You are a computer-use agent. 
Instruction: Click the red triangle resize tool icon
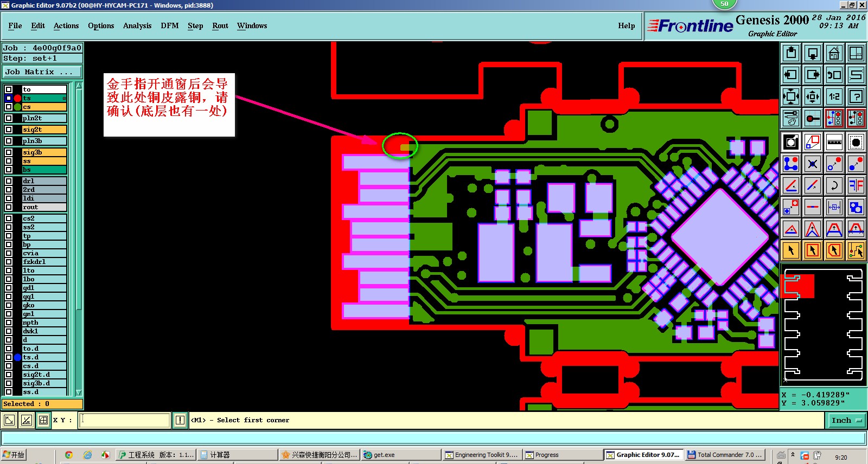(791, 229)
